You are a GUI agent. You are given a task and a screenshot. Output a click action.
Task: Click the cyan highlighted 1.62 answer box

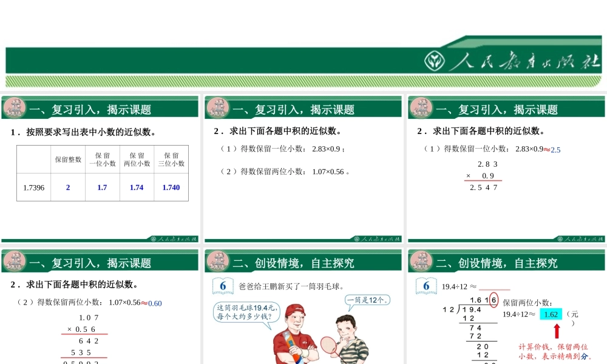(550, 314)
